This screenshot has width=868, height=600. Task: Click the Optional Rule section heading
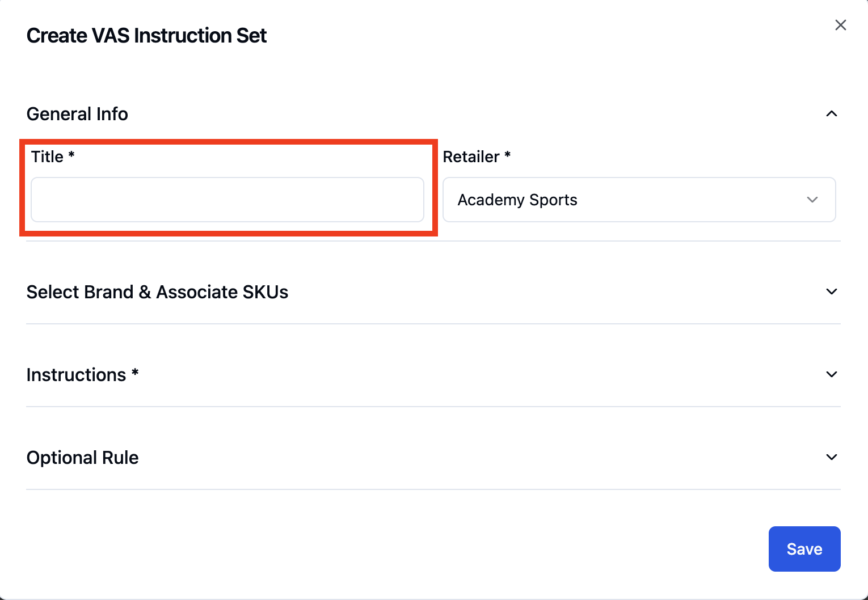coord(82,458)
